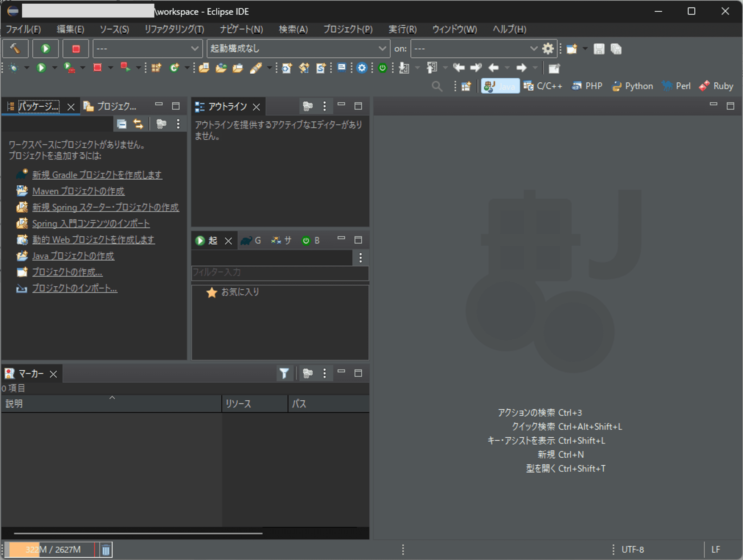Image resolution: width=743 pixels, height=560 pixels.
Task: Switch to the C/C++ perspective
Action: [543, 86]
